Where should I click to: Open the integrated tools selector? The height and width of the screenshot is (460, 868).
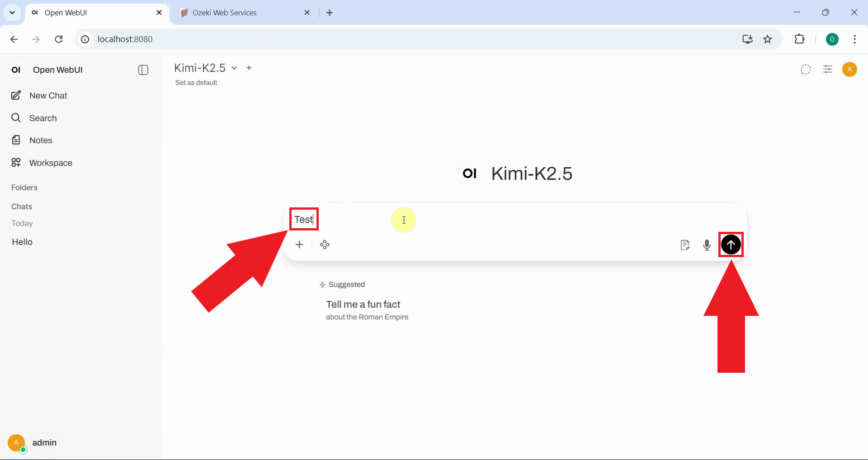point(325,244)
